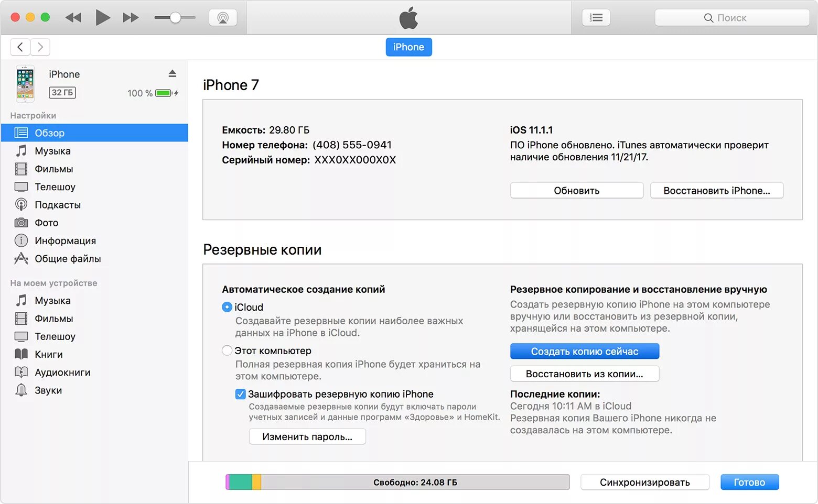The width and height of the screenshot is (818, 504).
Task: Click the yellow segment of storage bar
Action: pos(256,482)
